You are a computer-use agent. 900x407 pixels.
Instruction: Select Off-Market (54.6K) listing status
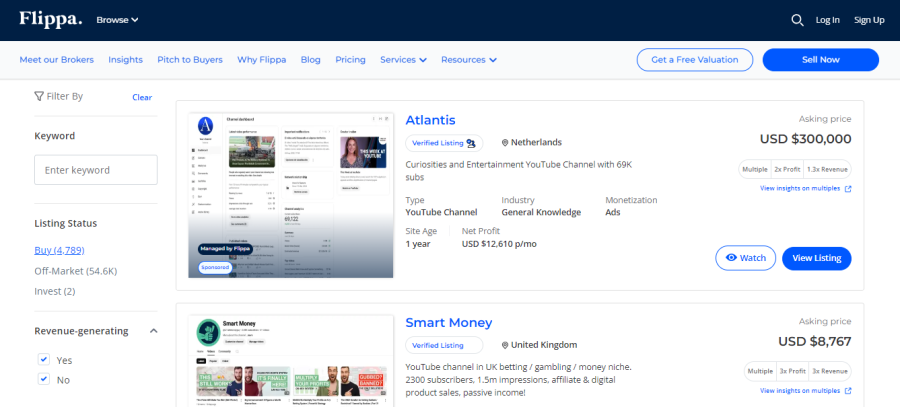(x=76, y=270)
